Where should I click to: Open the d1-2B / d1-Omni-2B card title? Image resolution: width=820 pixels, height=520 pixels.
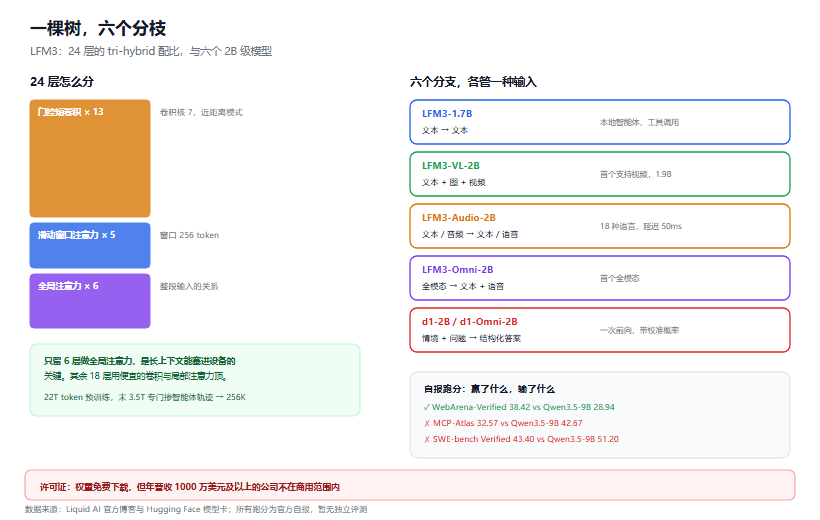(x=470, y=322)
